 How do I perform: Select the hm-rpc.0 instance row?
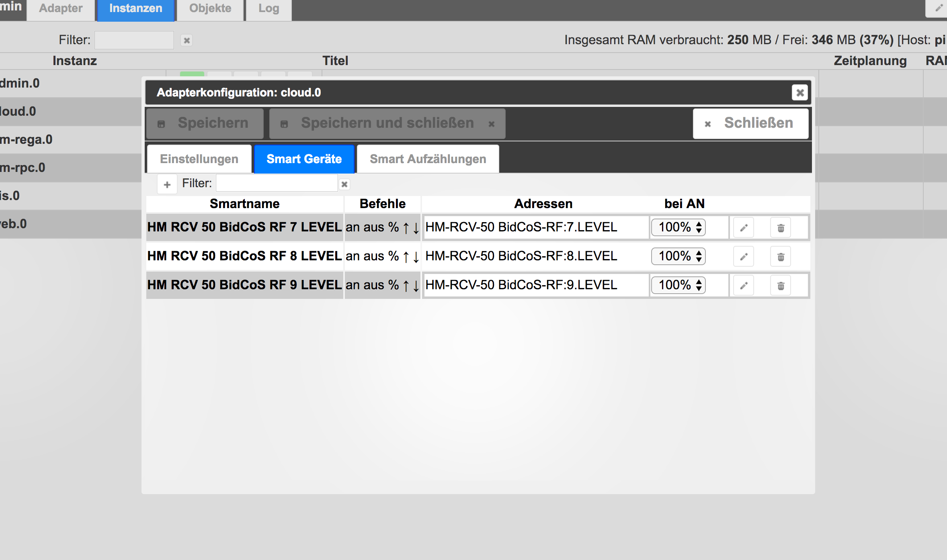tap(71, 168)
